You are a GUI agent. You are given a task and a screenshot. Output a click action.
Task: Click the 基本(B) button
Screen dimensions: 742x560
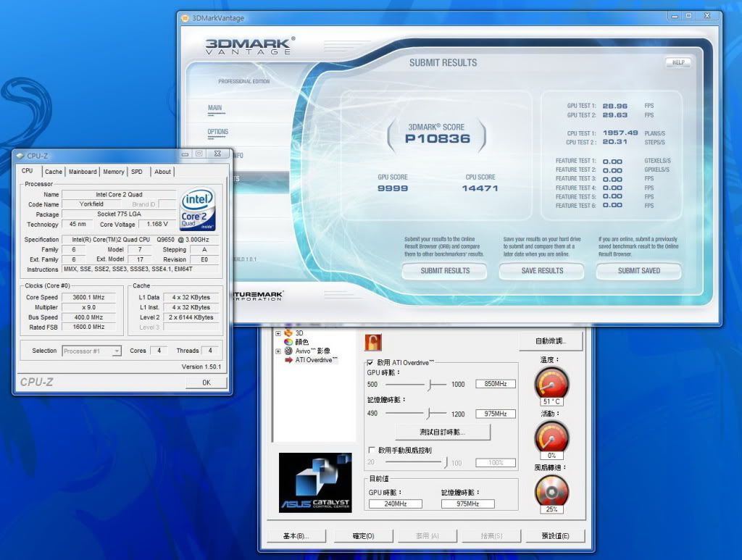296,536
